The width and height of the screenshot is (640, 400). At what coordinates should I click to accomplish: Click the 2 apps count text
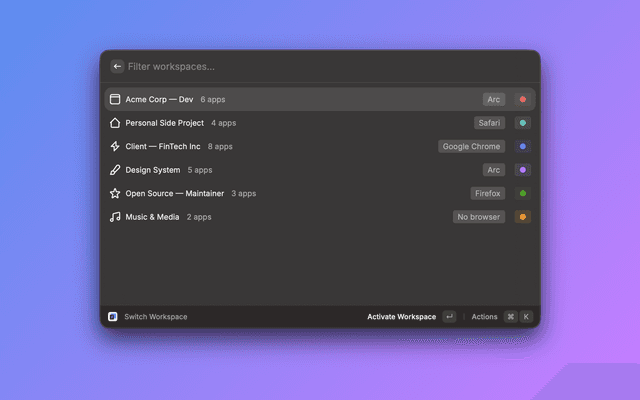point(199,217)
